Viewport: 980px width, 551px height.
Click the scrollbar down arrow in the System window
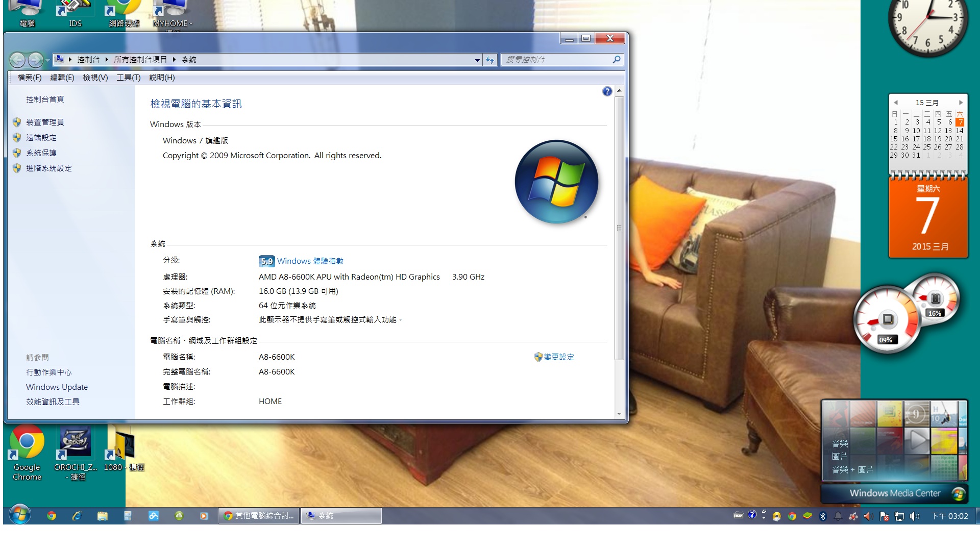click(x=619, y=414)
